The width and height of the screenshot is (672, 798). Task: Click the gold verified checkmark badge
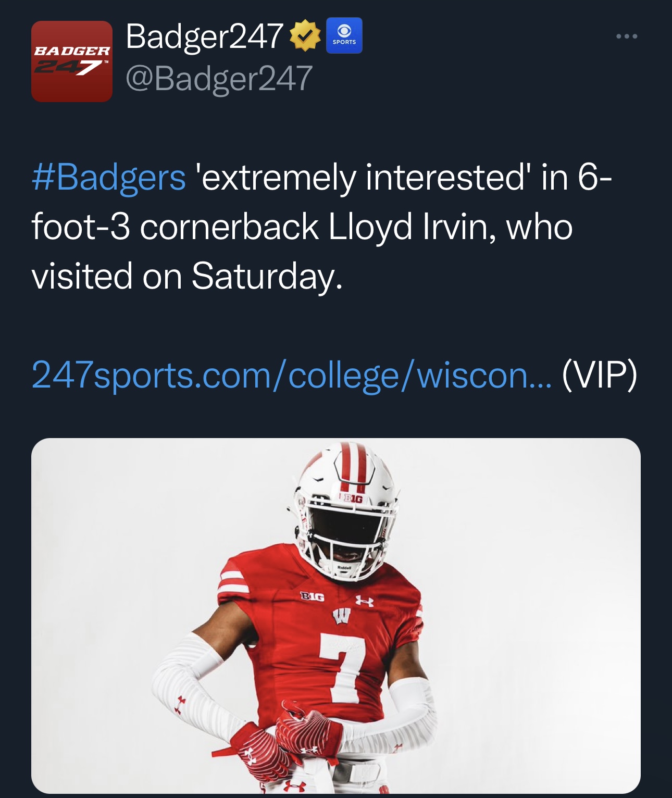pos(305,35)
